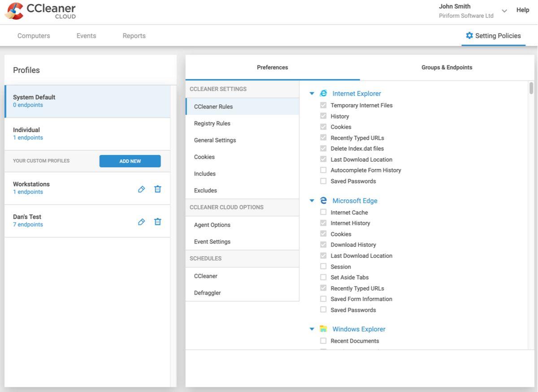The width and height of the screenshot is (538, 392).
Task: Open Excludes menu item
Action: click(x=242, y=190)
